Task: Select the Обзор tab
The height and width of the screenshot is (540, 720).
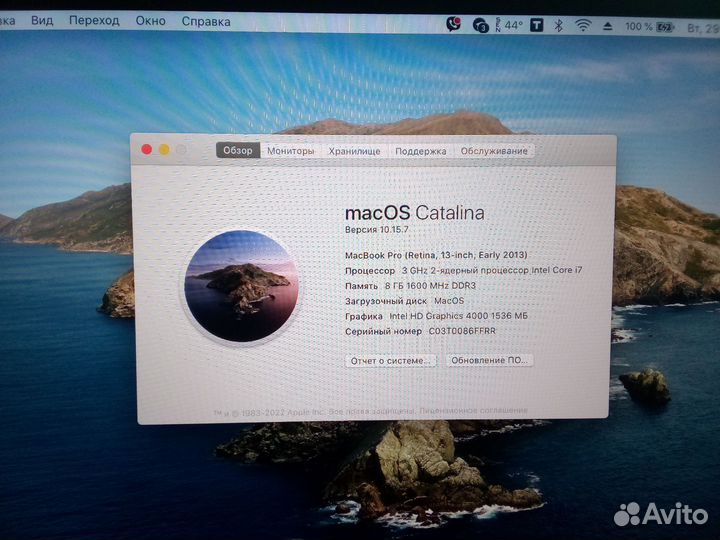Action: coord(238,150)
